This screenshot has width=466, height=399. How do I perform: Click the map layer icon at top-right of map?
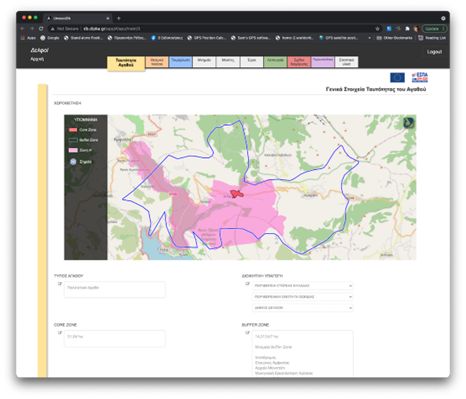[x=409, y=123]
